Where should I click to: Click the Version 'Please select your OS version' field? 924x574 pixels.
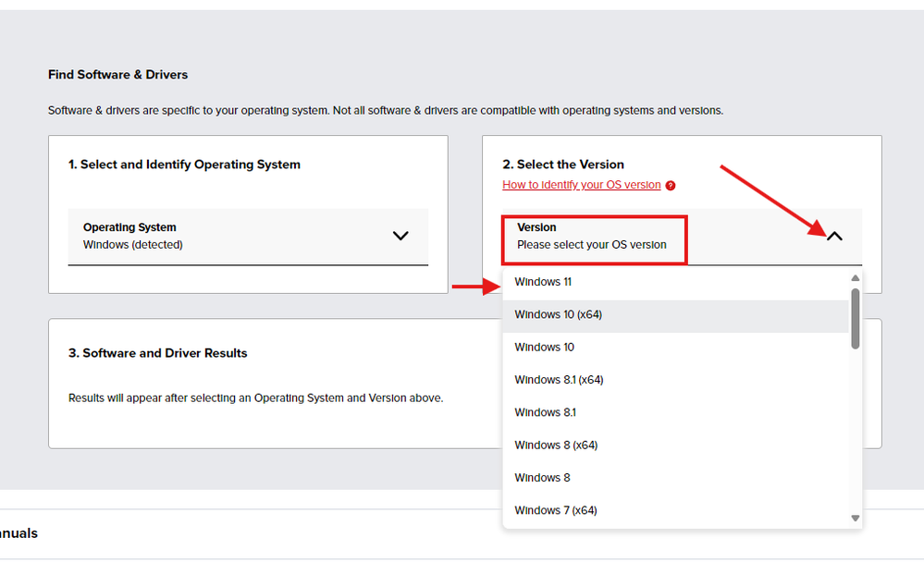[594, 239]
